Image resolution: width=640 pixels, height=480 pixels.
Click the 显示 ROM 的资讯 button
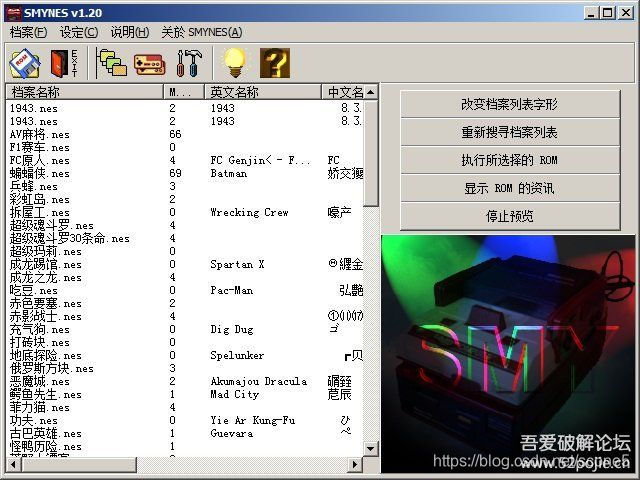[510, 188]
